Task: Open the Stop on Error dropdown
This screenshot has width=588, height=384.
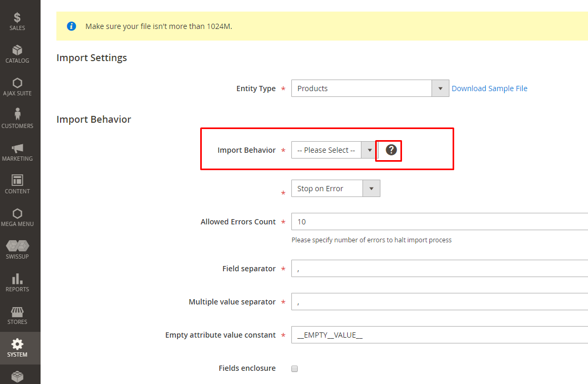Action: pyautogui.click(x=372, y=188)
